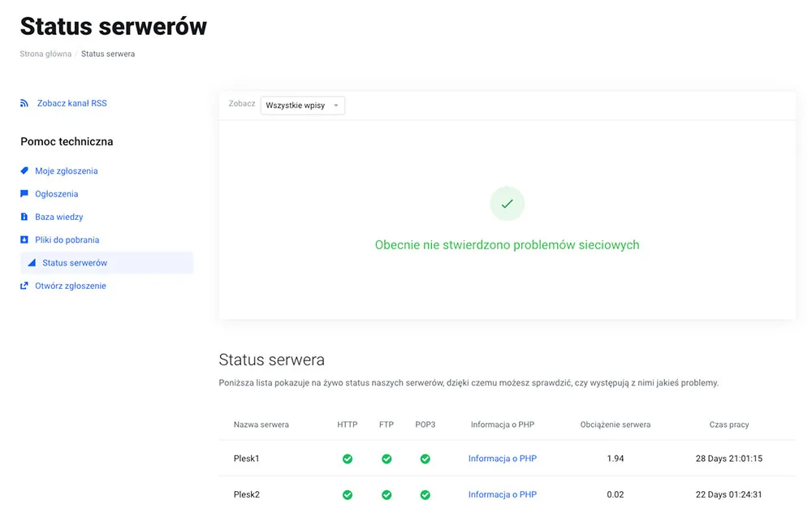This screenshot has width=812, height=513.
Task: Go to Moje zgłoszenia
Action: [67, 170]
